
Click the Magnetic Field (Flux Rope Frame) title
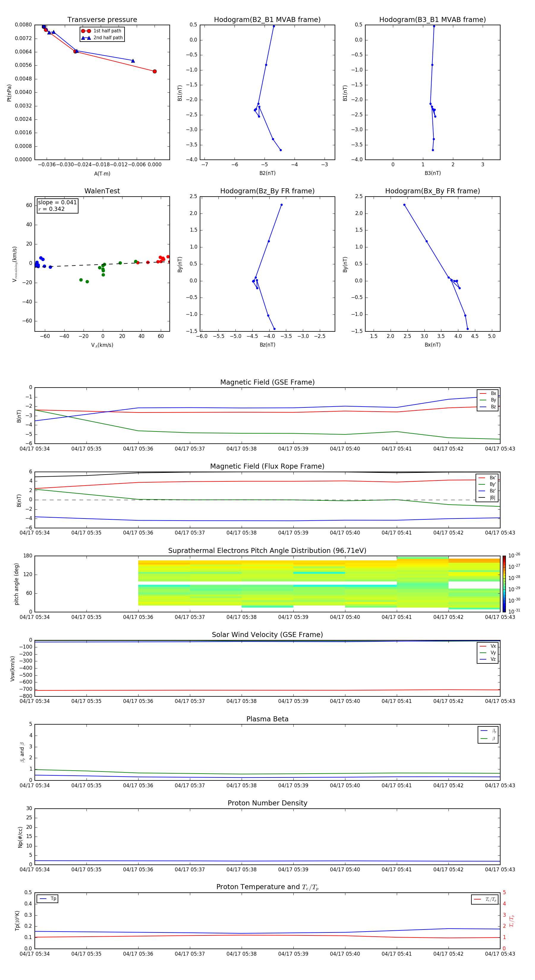[267, 467]
